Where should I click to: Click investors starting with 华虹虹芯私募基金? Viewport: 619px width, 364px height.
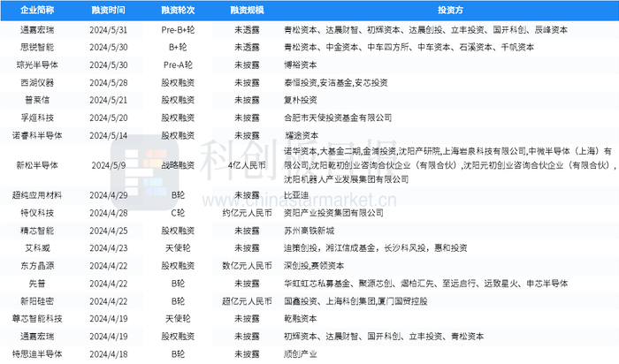426,284
